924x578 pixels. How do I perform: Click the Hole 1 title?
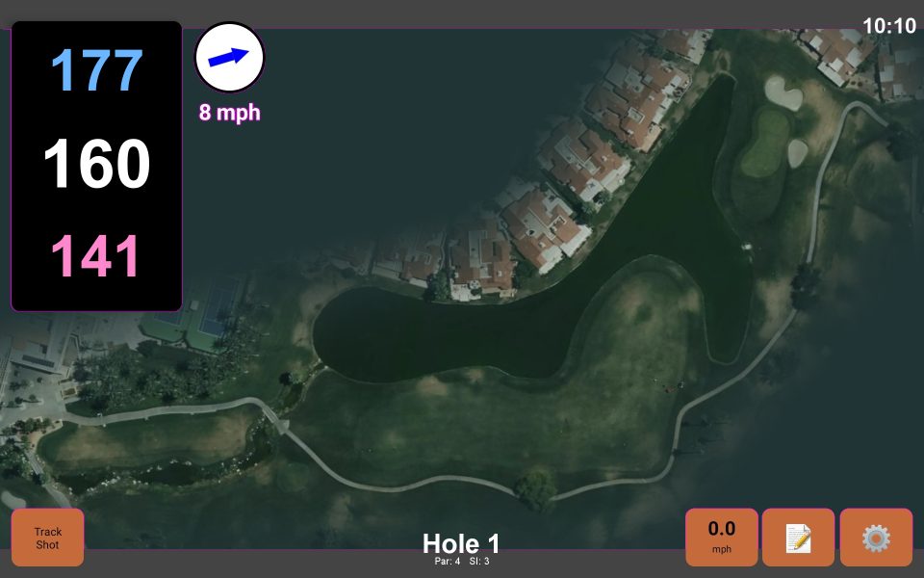[461, 543]
